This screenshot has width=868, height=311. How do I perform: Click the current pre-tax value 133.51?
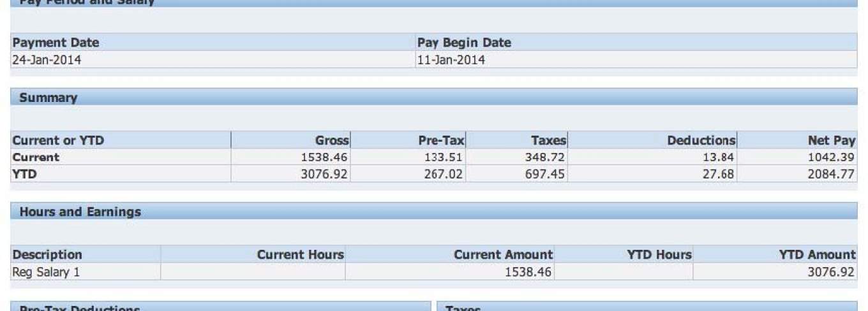click(x=444, y=157)
